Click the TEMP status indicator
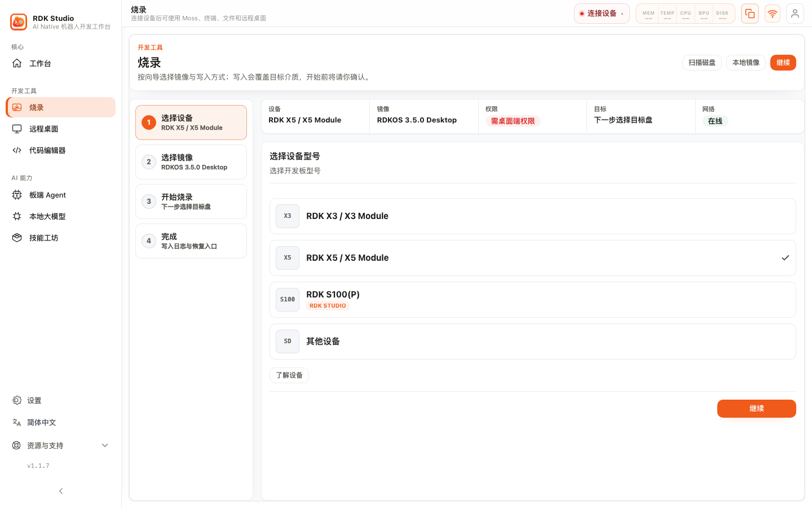This screenshot has width=812, height=508. [x=667, y=14]
